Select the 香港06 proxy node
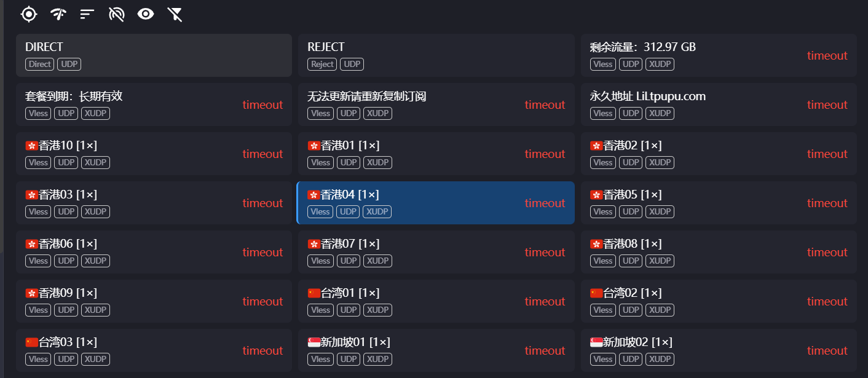The width and height of the screenshot is (868, 378). point(135,251)
